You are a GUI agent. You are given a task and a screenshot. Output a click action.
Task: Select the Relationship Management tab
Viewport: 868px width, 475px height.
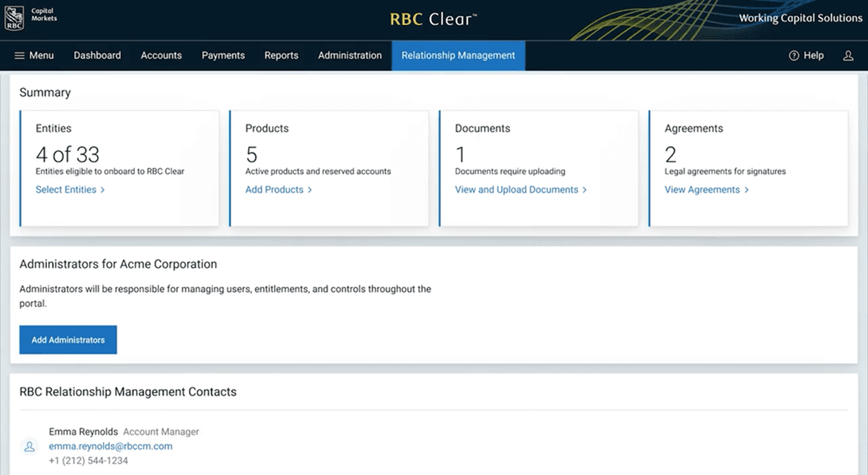458,56
